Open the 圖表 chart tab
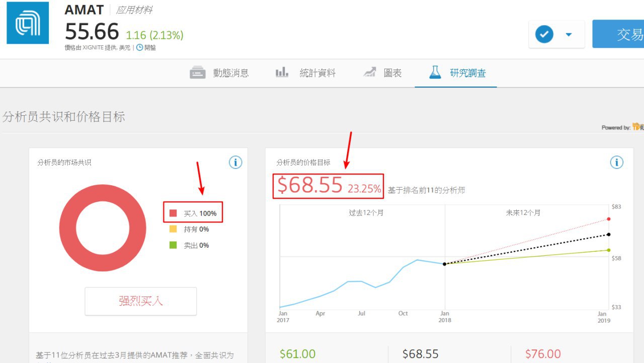Viewport: 644px width, 363px height. click(382, 73)
